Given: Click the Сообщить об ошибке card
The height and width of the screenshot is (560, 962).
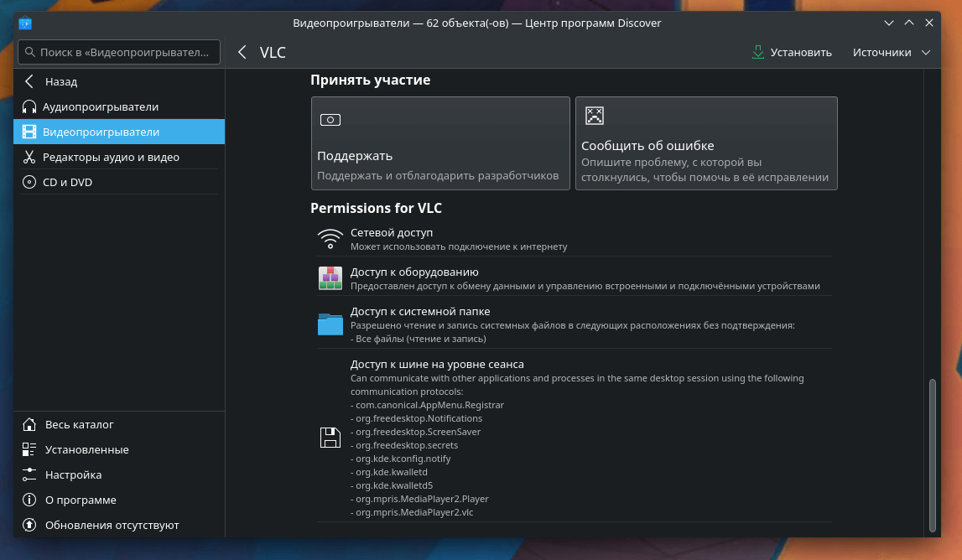Looking at the screenshot, I should point(705,143).
